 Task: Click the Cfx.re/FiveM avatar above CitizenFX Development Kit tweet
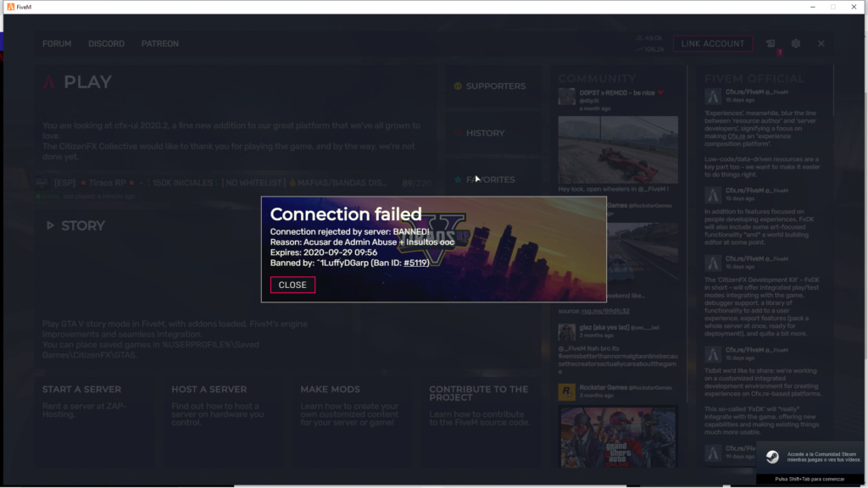[713, 263]
